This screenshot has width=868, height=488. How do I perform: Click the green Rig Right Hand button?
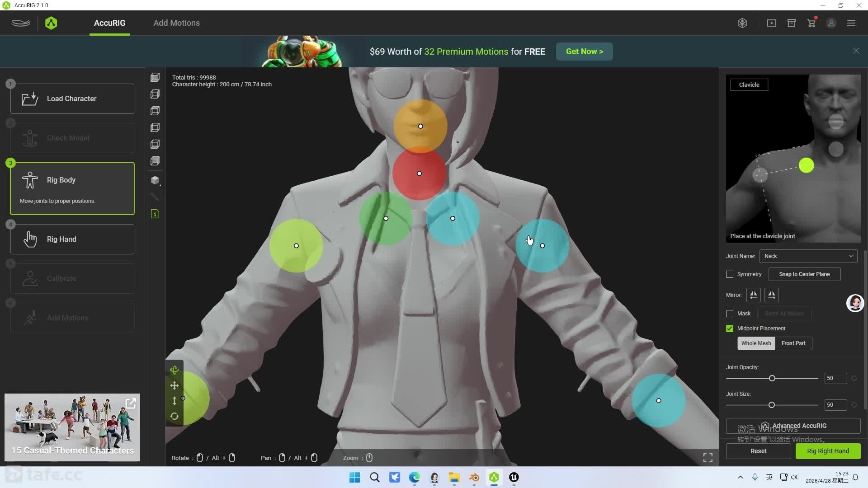pos(828,451)
